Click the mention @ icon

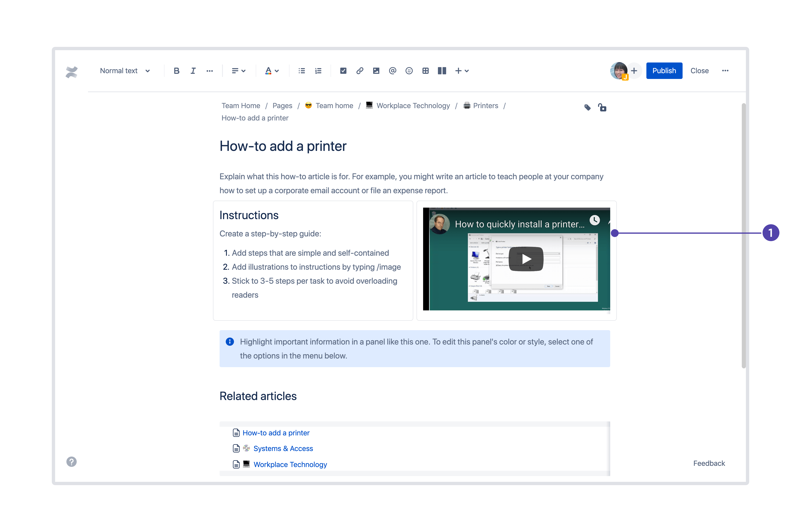392,71
